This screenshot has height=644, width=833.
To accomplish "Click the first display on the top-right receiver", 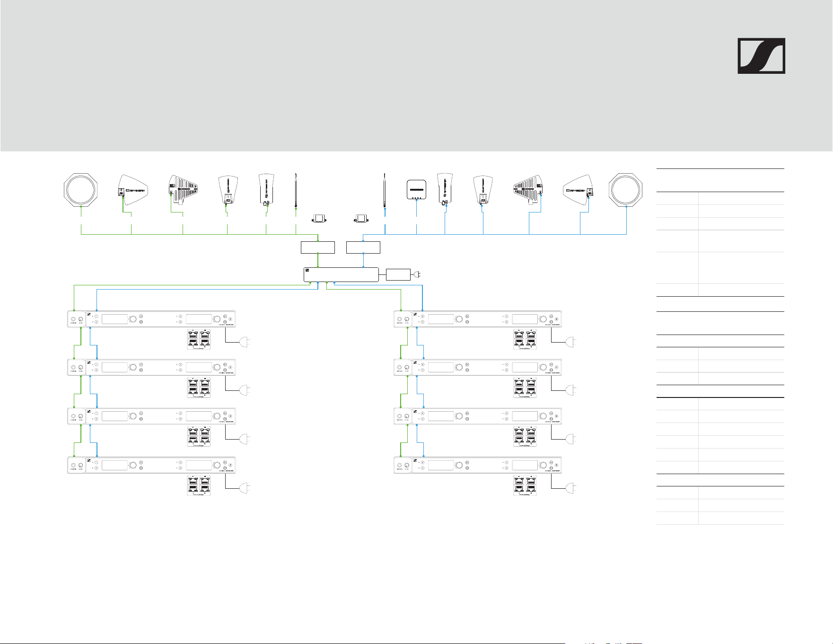I will point(441,319).
